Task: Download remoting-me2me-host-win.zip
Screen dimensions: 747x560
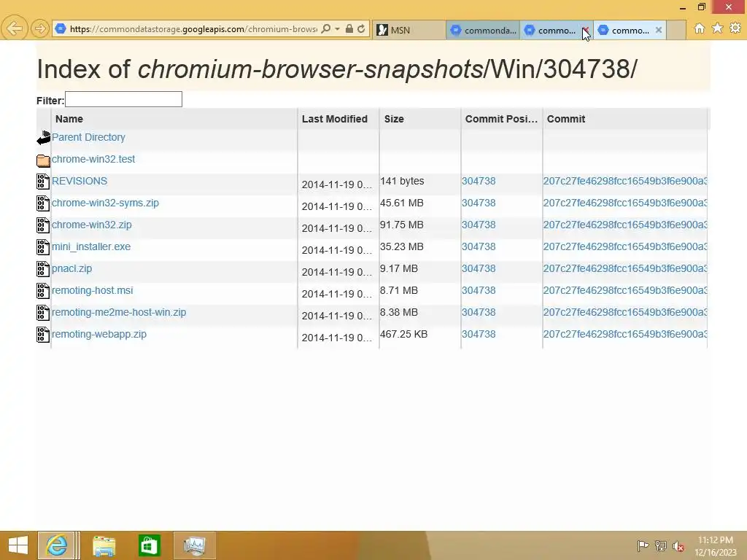Action: point(119,312)
